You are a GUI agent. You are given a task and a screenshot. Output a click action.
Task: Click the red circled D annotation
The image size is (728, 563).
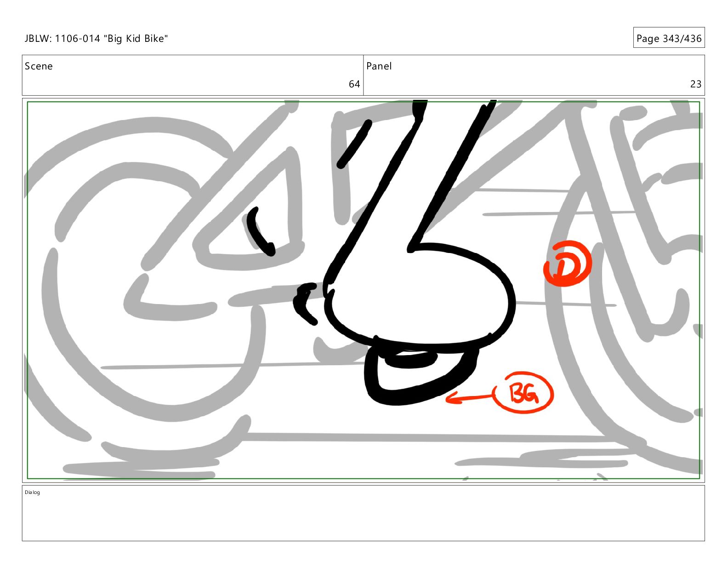coord(567,264)
